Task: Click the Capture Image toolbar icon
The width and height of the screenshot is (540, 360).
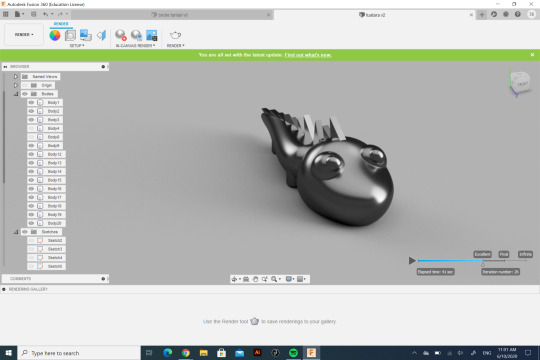Action: 152,35
